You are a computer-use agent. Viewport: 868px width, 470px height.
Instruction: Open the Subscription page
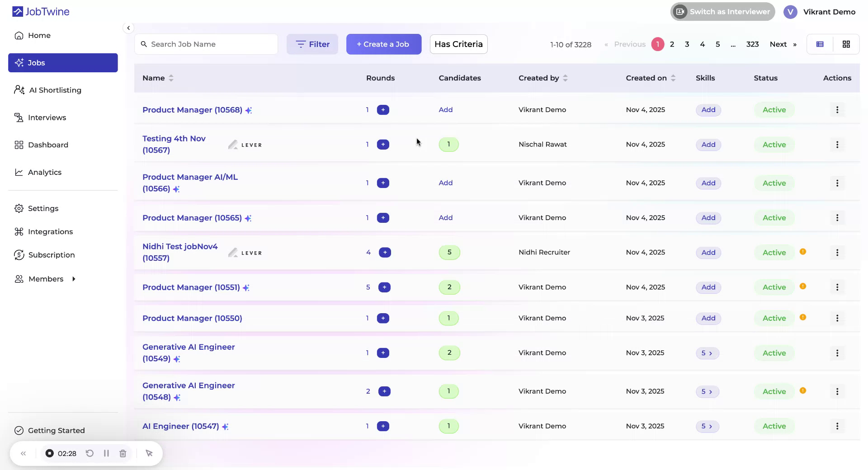click(51, 255)
